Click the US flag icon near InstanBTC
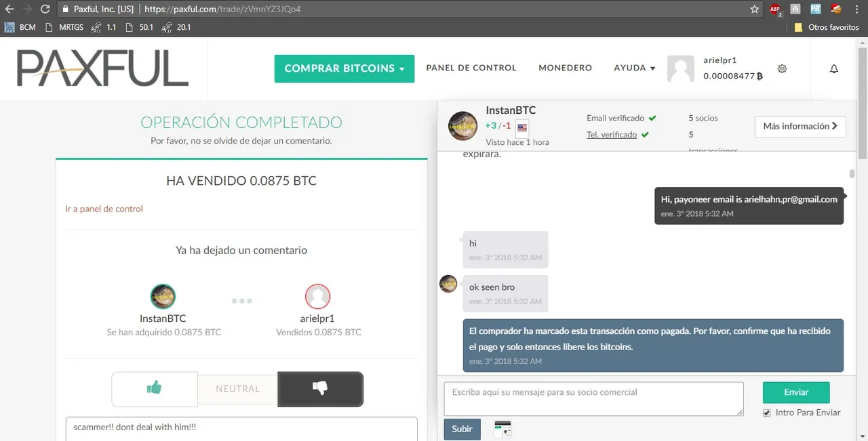 click(x=522, y=127)
